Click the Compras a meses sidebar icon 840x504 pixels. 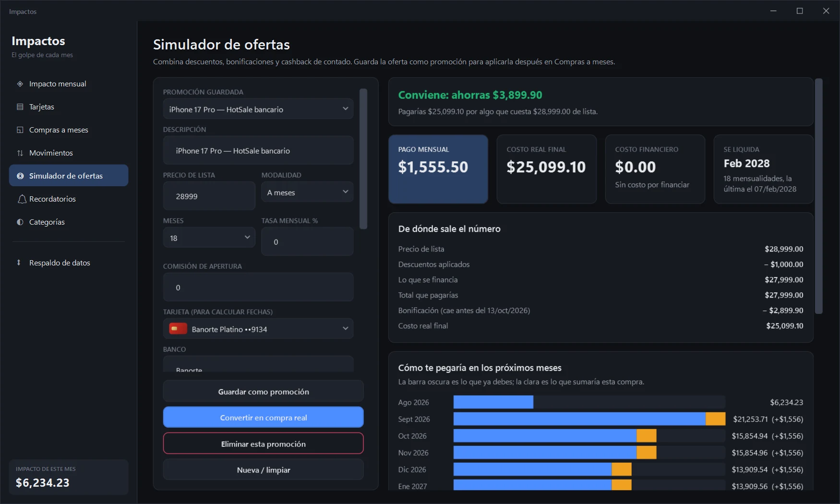20,130
